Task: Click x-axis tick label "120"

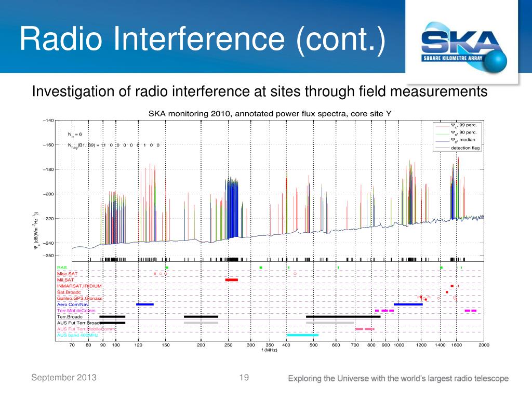Action: (138, 345)
